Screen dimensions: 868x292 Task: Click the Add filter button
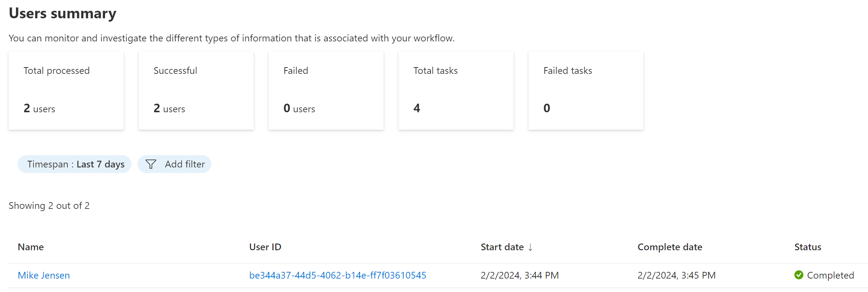[x=174, y=164]
